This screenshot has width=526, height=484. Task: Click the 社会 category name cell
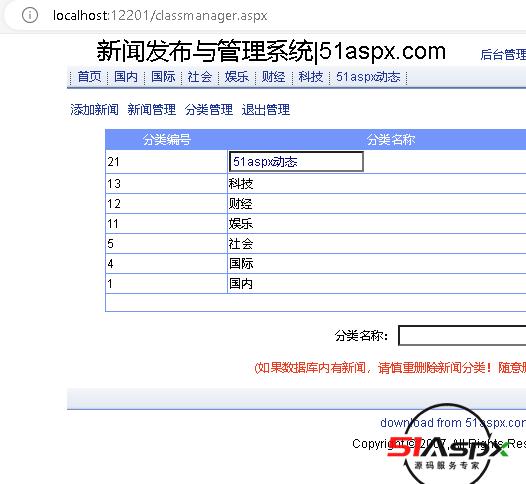(377, 244)
